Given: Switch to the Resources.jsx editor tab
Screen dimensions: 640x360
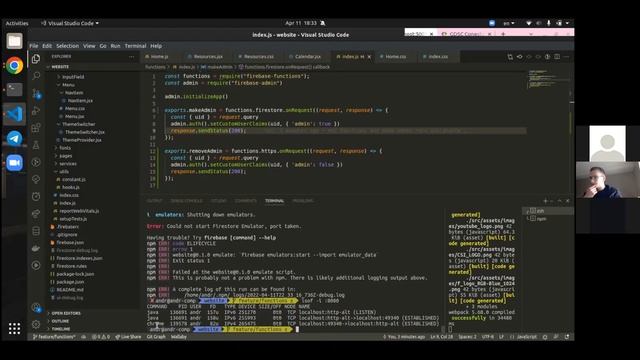Looking at the screenshot, I should pyautogui.click(x=208, y=57).
